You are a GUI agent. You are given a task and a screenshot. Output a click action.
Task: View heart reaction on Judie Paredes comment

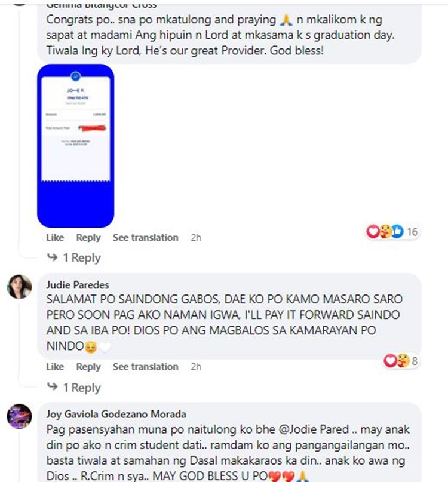(x=390, y=360)
